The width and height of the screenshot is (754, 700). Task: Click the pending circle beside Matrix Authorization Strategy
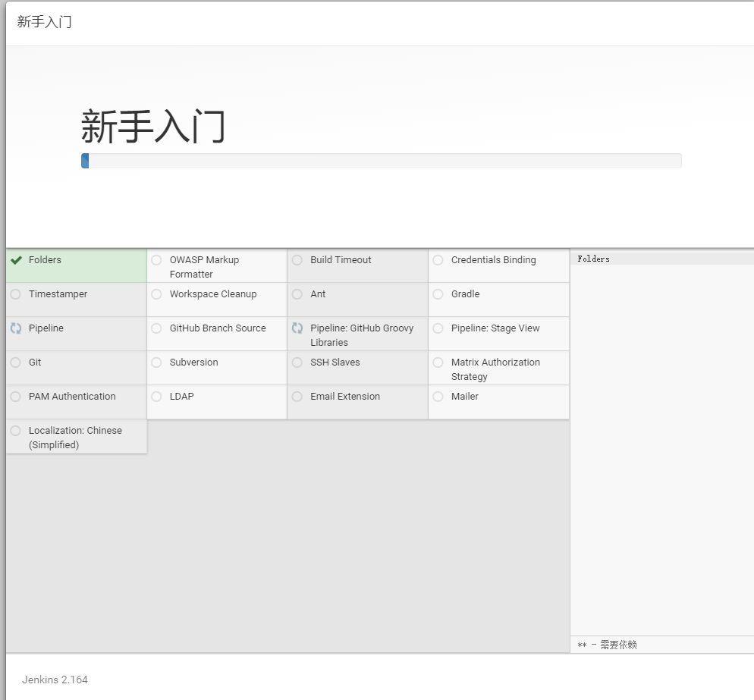pos(438,363)
